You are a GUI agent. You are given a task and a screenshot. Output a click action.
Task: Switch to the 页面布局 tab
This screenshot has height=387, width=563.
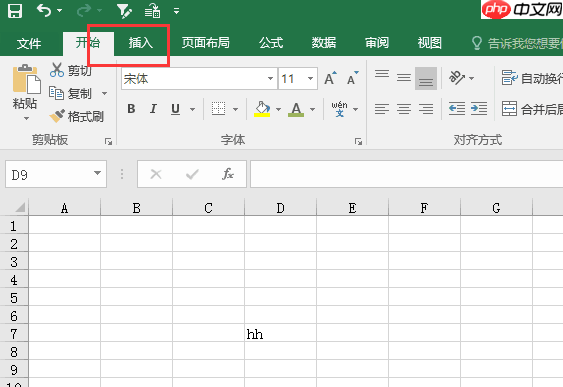[x=205, y=43]
